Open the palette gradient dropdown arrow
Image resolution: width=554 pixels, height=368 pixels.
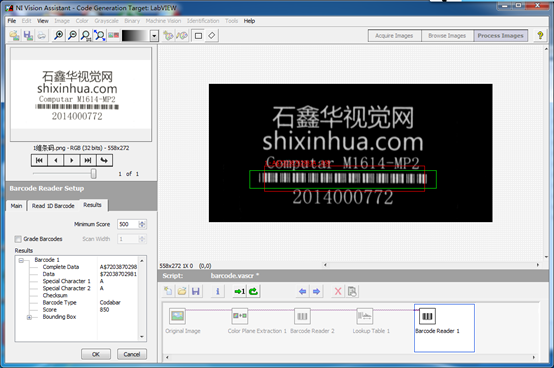click(154, 36)
